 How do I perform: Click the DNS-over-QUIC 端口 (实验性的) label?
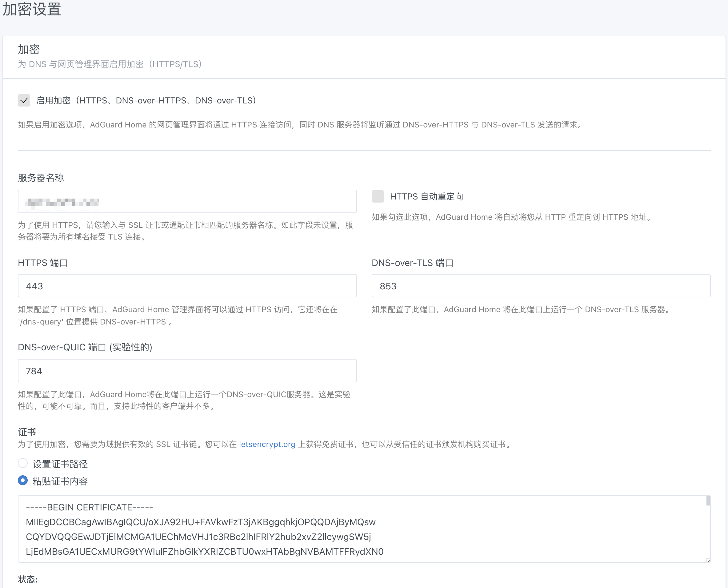[85, 347]
